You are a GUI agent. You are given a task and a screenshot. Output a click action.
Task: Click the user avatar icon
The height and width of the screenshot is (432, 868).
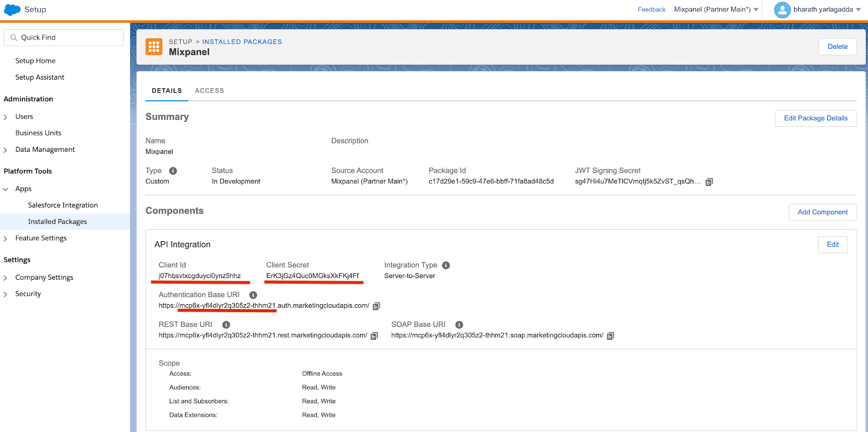(x=782, y=10)
